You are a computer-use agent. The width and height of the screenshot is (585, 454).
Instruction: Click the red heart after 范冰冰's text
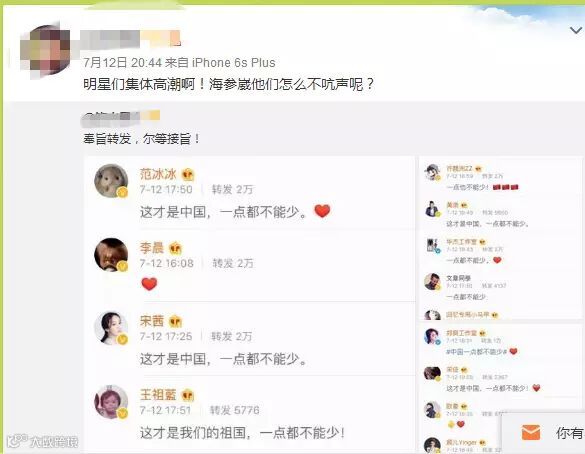point(322,211)
